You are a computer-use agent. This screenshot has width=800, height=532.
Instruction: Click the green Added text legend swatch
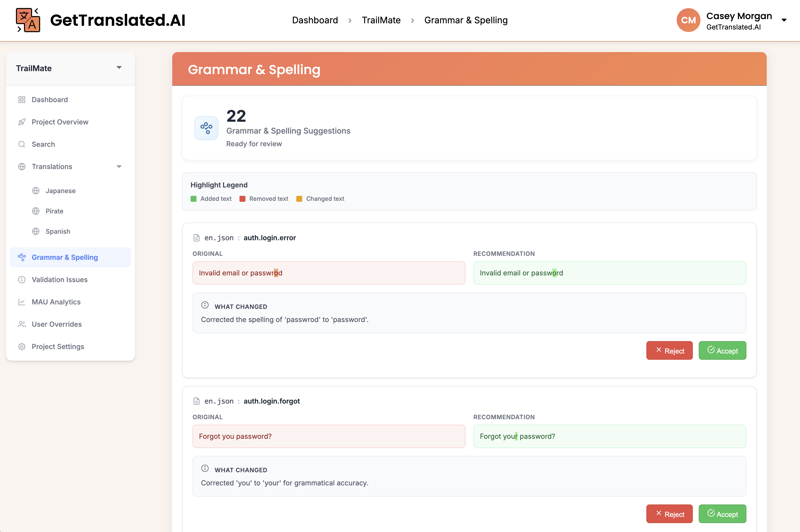(194, 199)
